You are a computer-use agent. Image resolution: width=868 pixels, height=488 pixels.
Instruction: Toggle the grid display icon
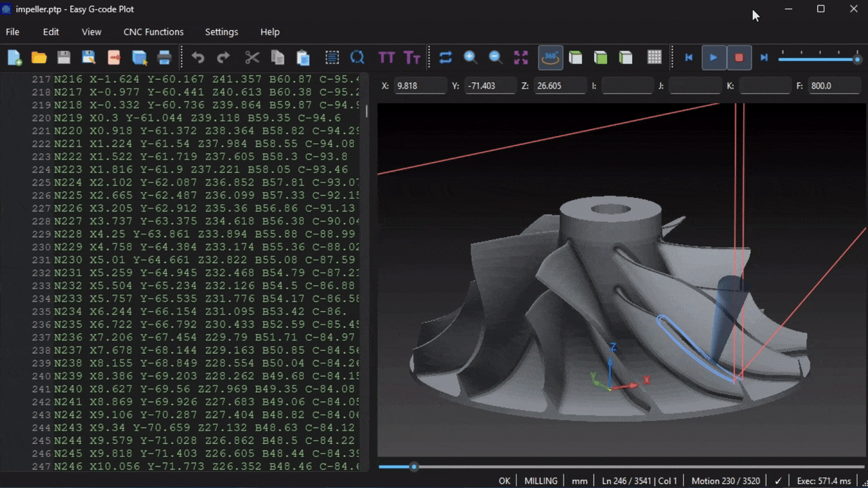click(x=654, y=58)
